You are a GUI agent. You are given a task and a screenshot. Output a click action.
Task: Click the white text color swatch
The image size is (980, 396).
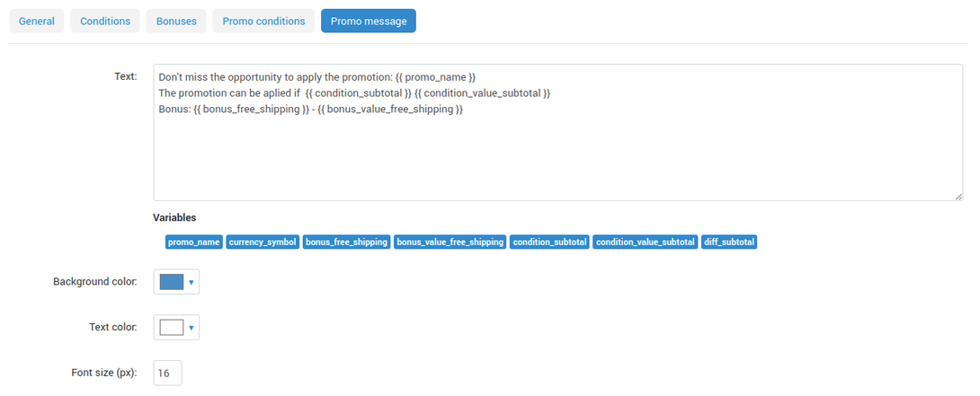[x=172, y=327]
